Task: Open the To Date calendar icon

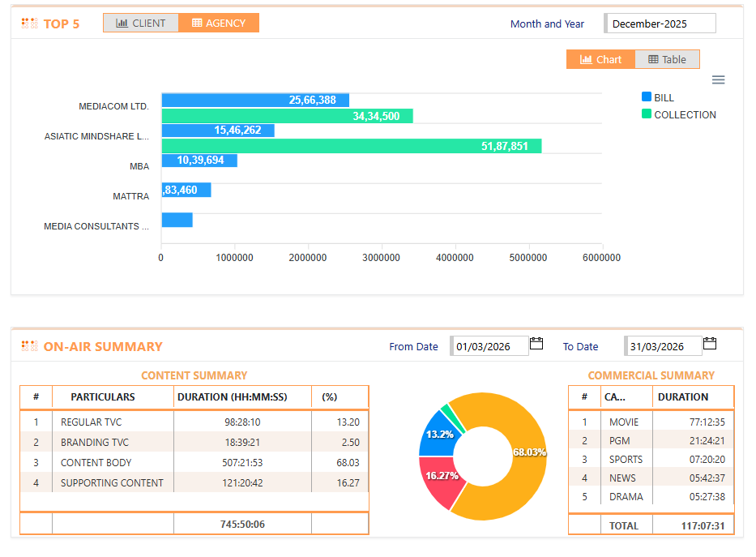Action: 710,344
